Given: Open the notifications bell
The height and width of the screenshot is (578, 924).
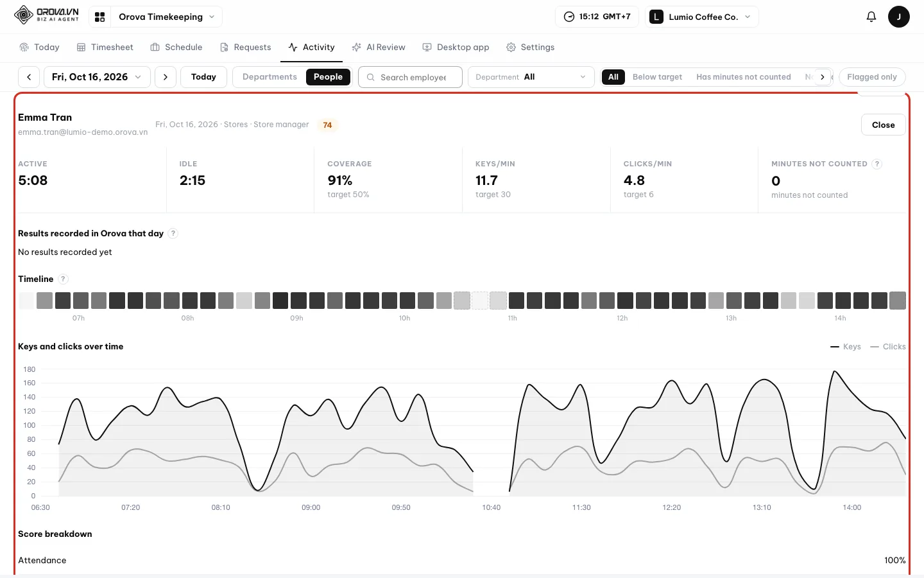Looking at the screenshot, I should 871,17.
